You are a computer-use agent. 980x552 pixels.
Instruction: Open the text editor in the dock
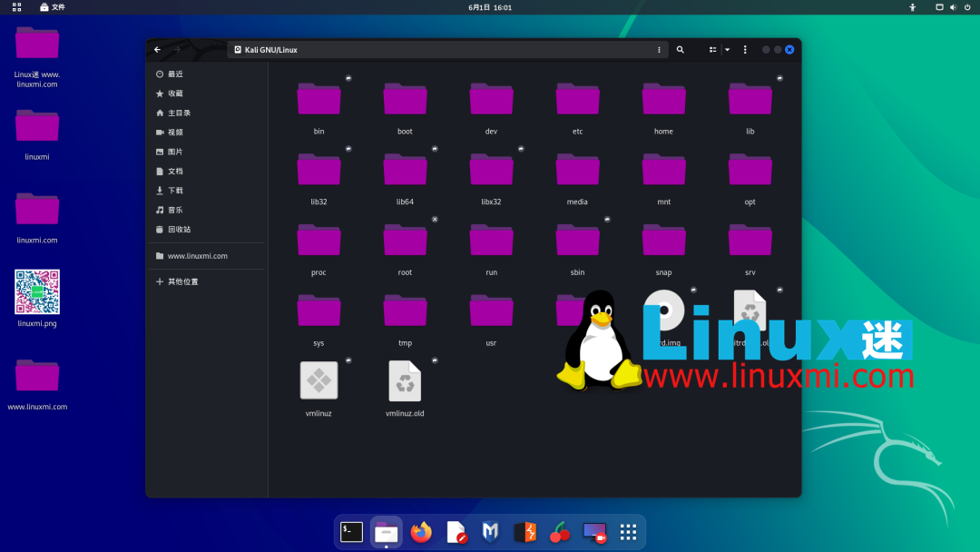tap(456, 532)
